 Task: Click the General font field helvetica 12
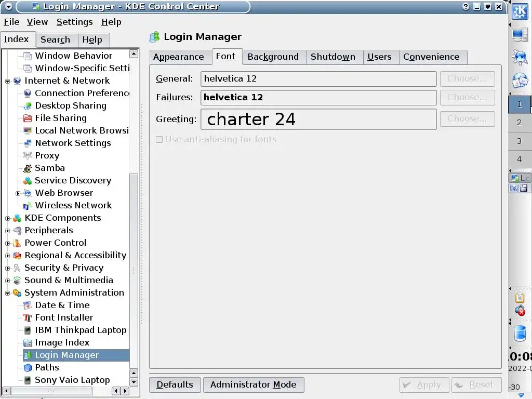click(318, 79)
